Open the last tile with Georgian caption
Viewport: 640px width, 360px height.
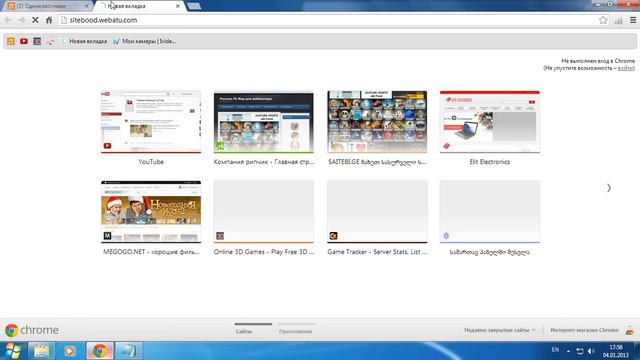click(x=490, y=212)
